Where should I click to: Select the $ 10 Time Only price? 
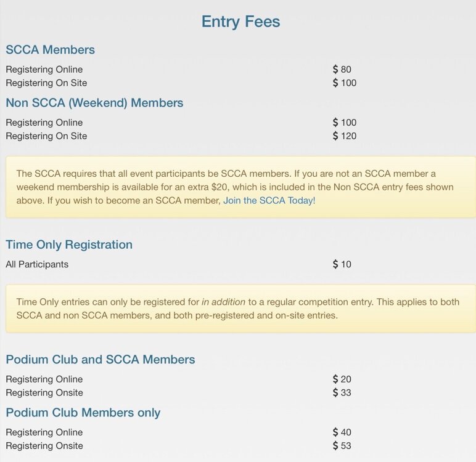(342, 264)
